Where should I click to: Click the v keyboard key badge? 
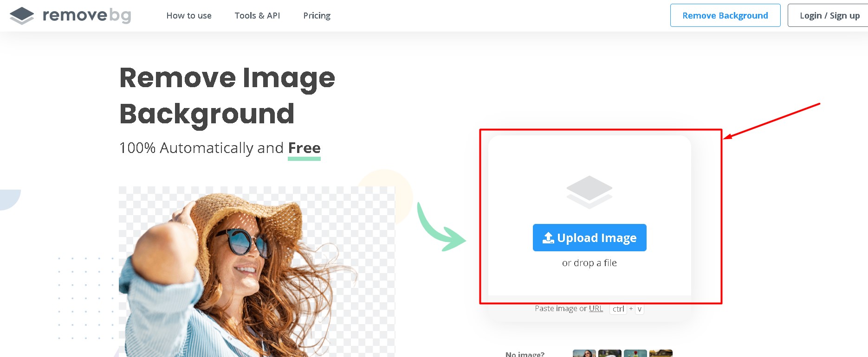[x=639, y=309]
